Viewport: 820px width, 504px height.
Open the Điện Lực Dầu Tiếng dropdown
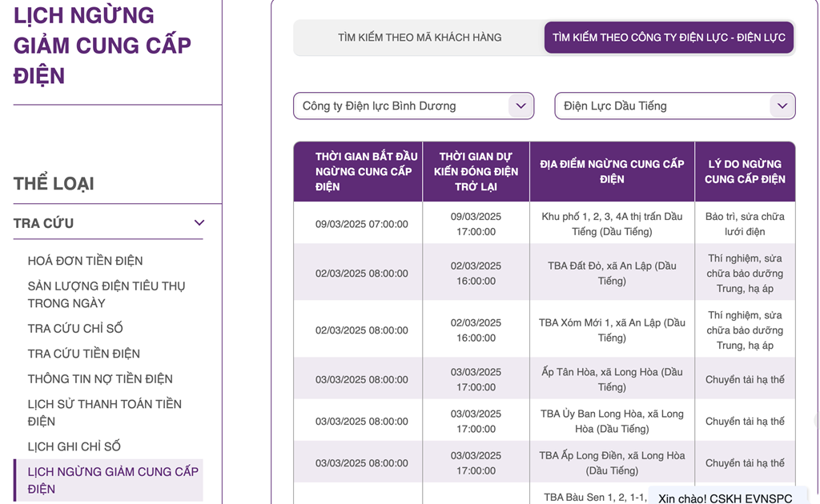[663, 106]
